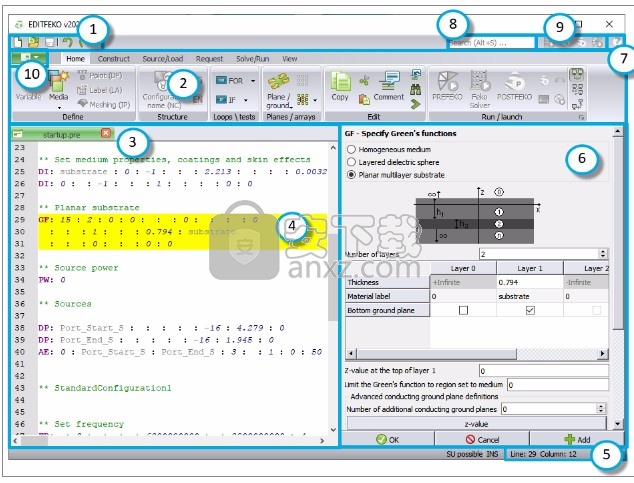Insert a Meshing (IP) card
Image resolution: width=634 pixels, height=483 pixels.
click(x=104, y=104)
